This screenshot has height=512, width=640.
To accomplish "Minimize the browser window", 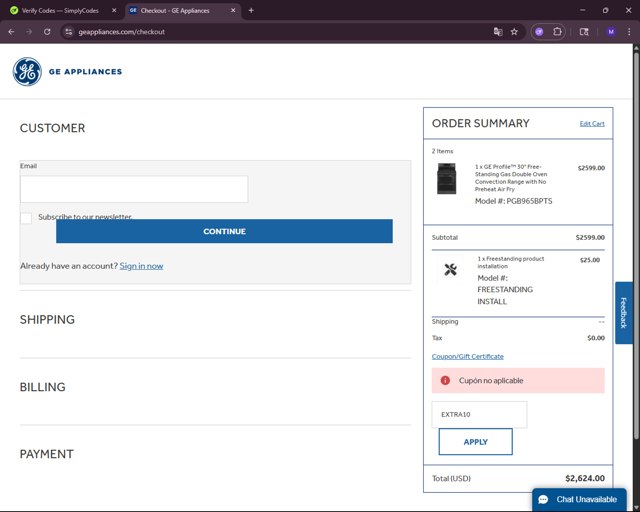I will [582, 11].
